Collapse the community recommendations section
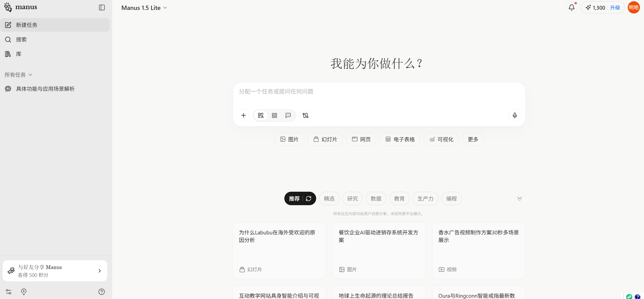This screenshot has height=299, width=644. [519, 198]
